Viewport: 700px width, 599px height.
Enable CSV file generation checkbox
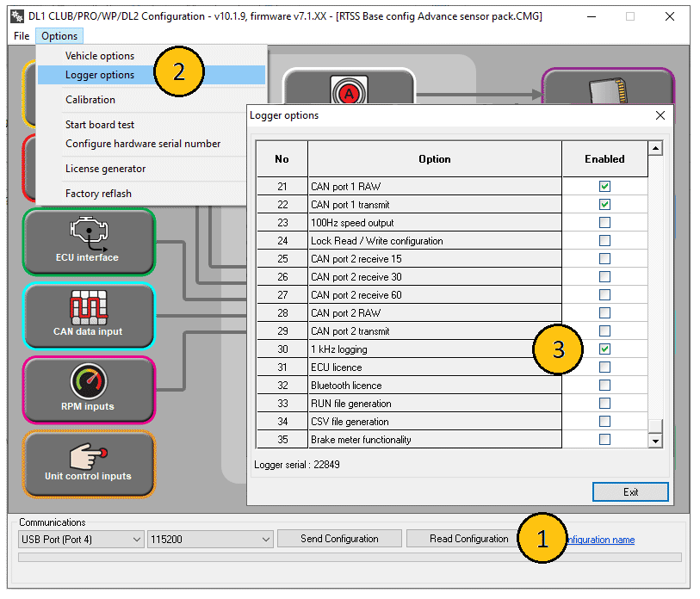[x=604, y=422]
